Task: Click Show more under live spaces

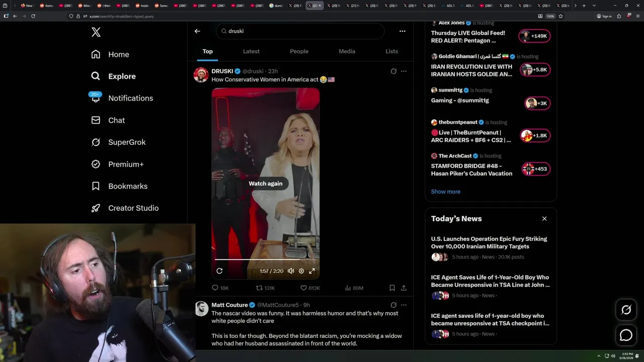Action: point(445,192)
